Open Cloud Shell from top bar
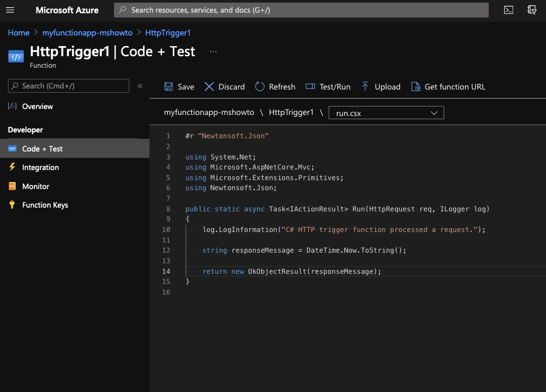The width and height of the screenshot is (546, 392). pos(508,10)
